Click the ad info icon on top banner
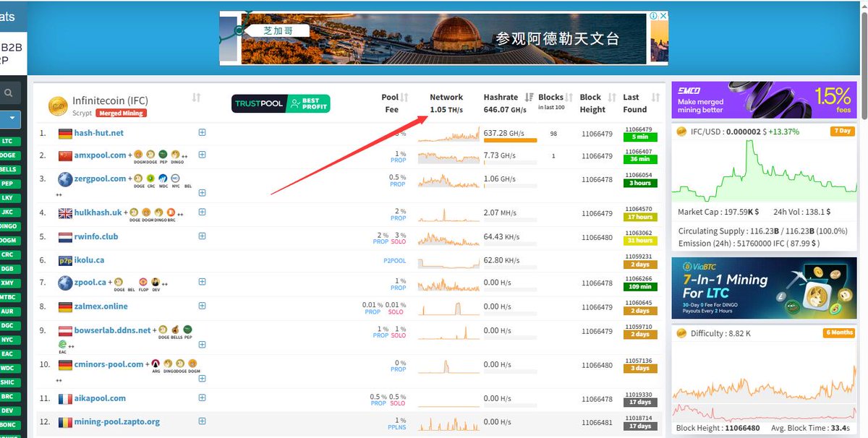 [x=652, y=16]
